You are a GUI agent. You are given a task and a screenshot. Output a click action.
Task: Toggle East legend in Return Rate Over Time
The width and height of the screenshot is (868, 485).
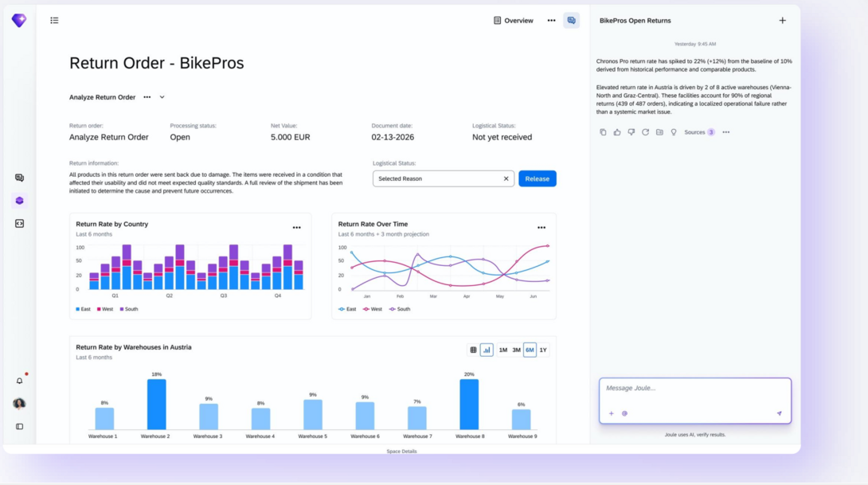coord(347,309)
